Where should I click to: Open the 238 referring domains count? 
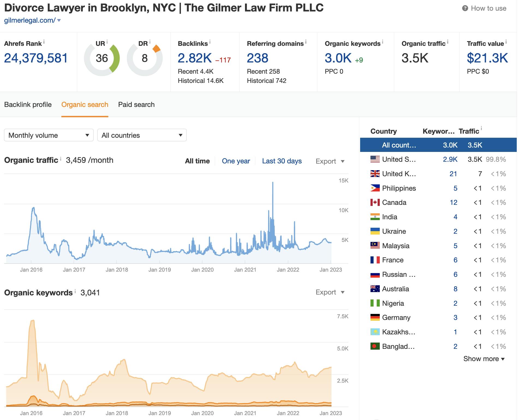pos(258,58)
